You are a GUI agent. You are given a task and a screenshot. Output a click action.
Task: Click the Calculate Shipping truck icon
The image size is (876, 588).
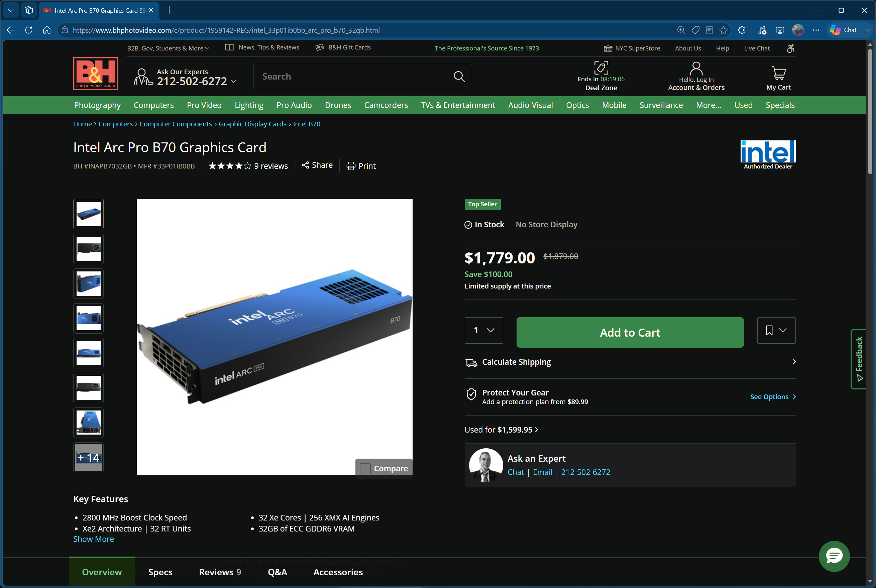[471, 362]
